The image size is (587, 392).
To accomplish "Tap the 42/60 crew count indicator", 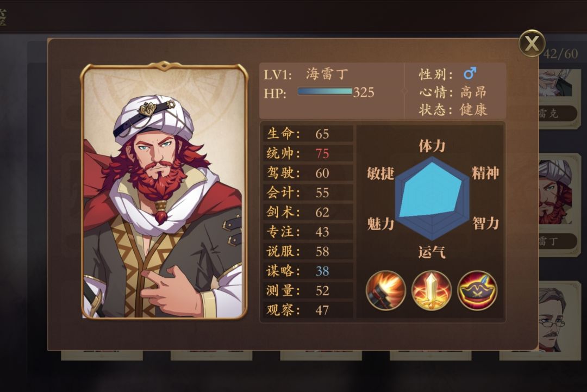I will [560, 54].
